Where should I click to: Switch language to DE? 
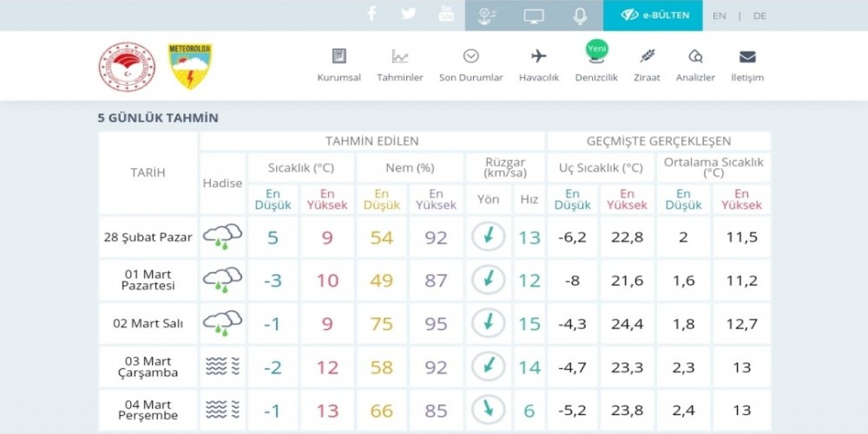point(759,16)
